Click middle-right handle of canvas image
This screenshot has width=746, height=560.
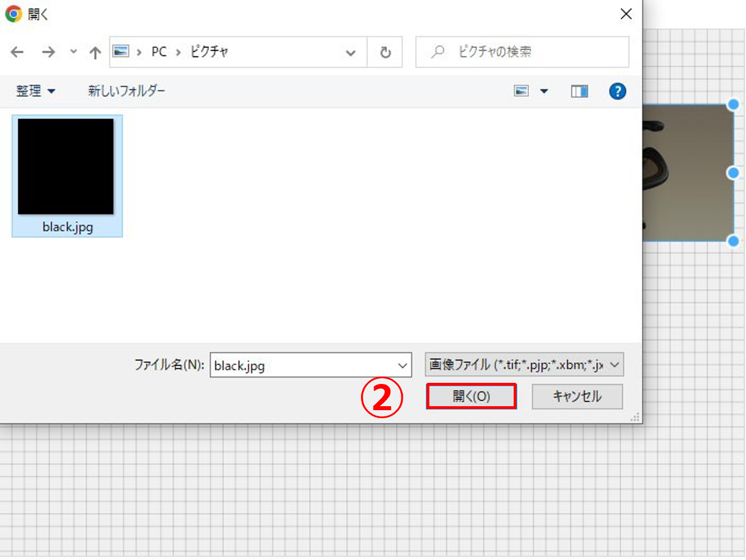[x=733, y=173]
